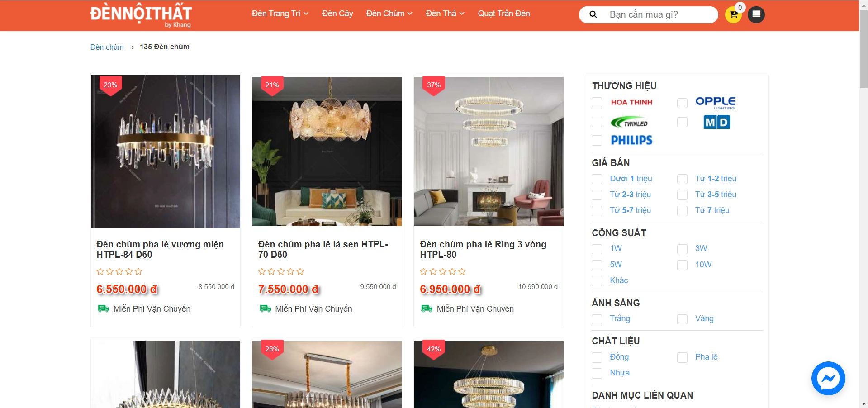The image size is (868, 408).
Task: Check the Hoa Thinh brand checkbox
Action: (x=597, y=103)
